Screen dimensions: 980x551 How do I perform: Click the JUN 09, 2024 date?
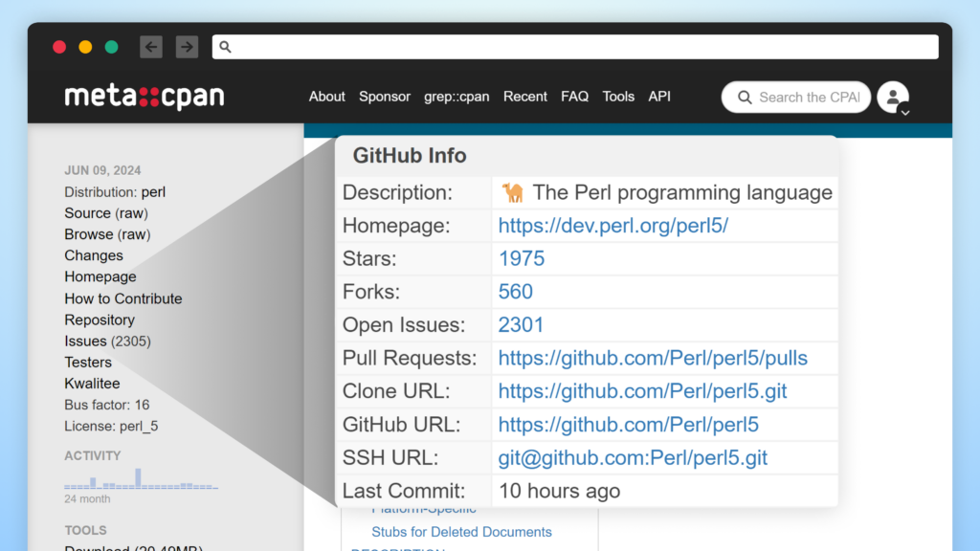[102, 170]
